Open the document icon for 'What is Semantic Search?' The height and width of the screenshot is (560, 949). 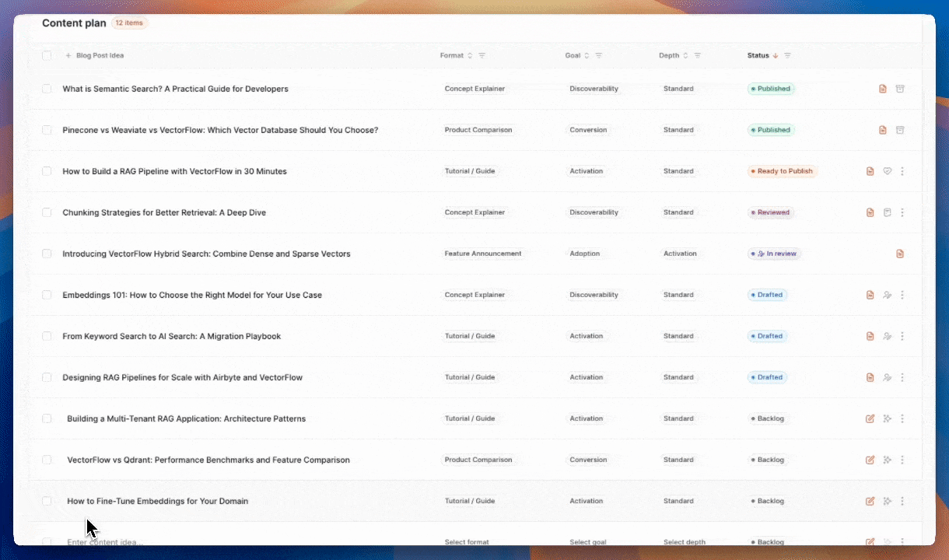pyautogui.click(x=882, y=89)
